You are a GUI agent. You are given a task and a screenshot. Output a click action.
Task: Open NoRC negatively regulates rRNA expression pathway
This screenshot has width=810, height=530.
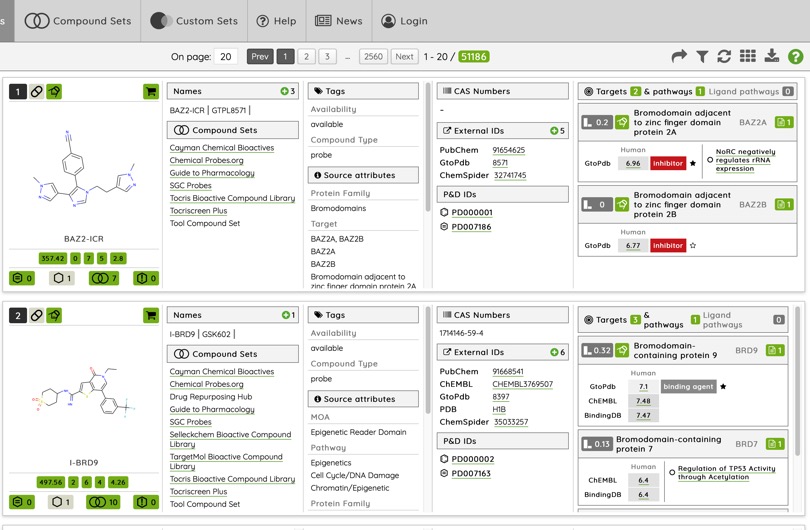click(x=745, y=160)
